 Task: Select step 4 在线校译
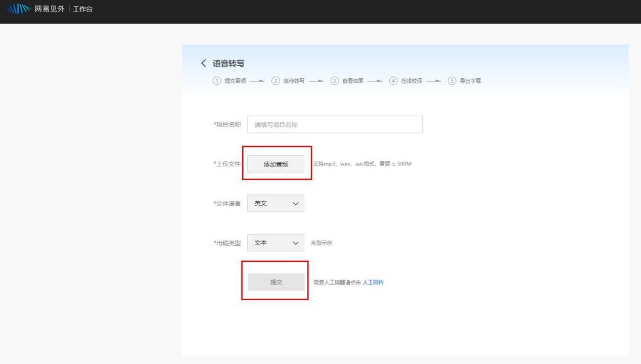coord(405,81)
